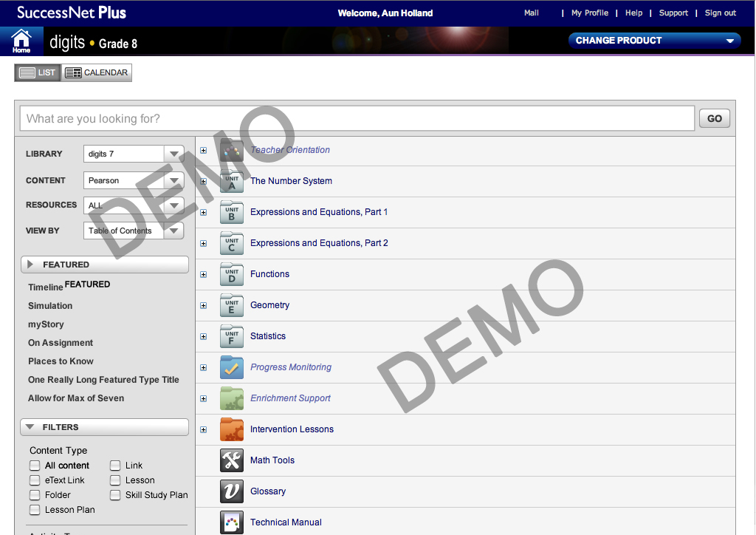Select the green Enrichment Support folder icon
The width and height of the screenshot is (756, 535).
pos(232,398)
